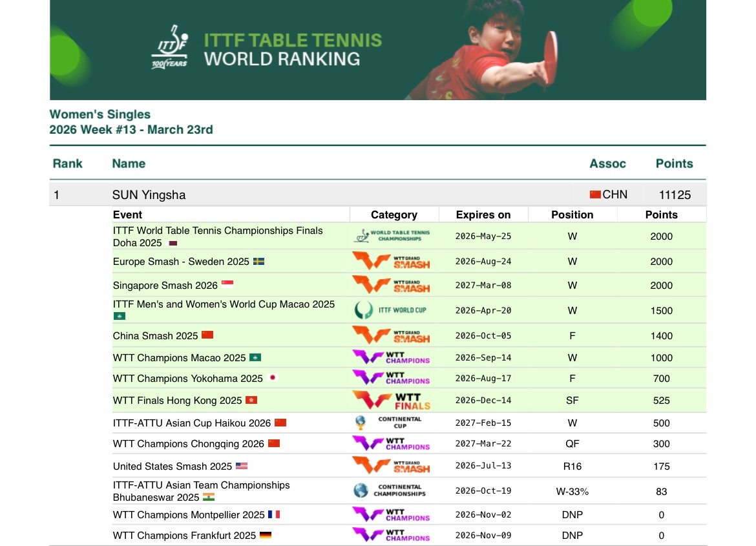Click the Germany flag beside WTT Champions Frankfurt 2025

(x=265, y=535)
